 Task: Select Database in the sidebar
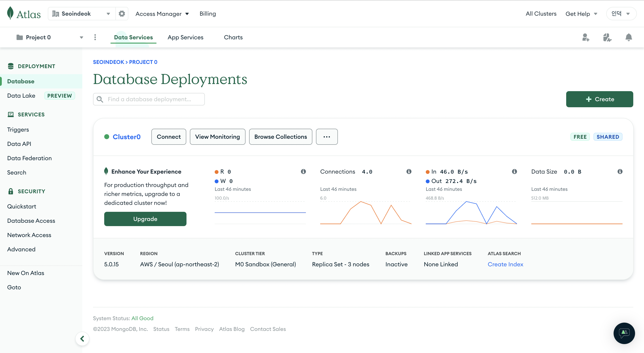tap(41, 81)
